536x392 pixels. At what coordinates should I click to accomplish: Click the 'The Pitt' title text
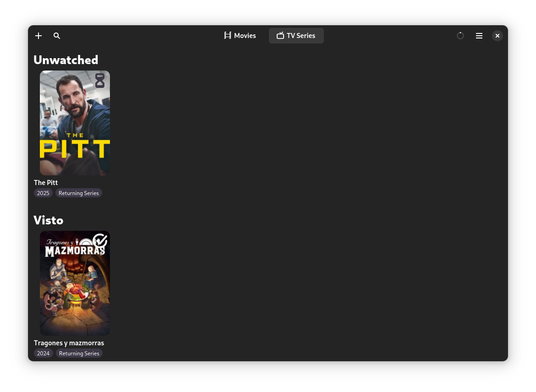[x=46, y=183]
